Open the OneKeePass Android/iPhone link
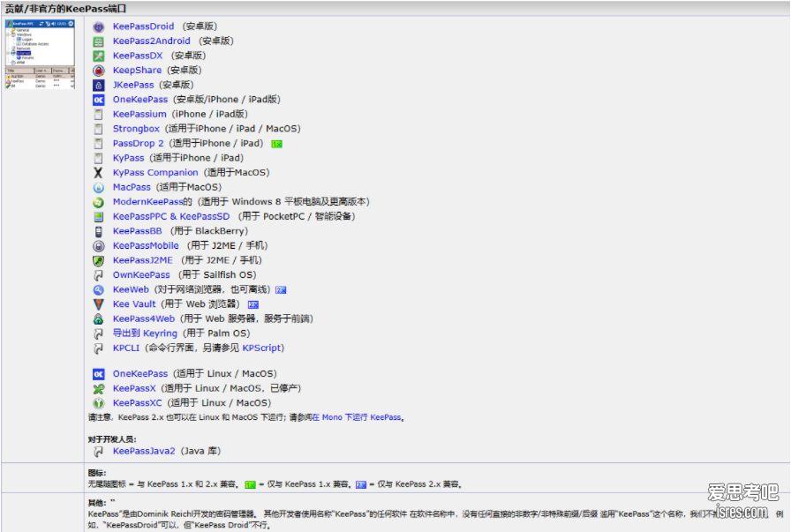This screenshot has height=532, width=791. pyautogui.click(x=140, y=100)
